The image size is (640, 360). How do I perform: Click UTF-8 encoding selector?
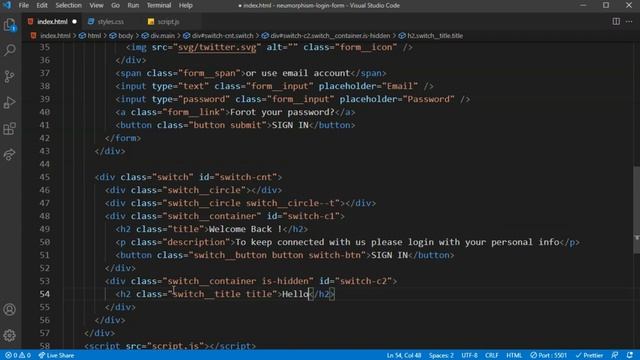click(469, 355)
